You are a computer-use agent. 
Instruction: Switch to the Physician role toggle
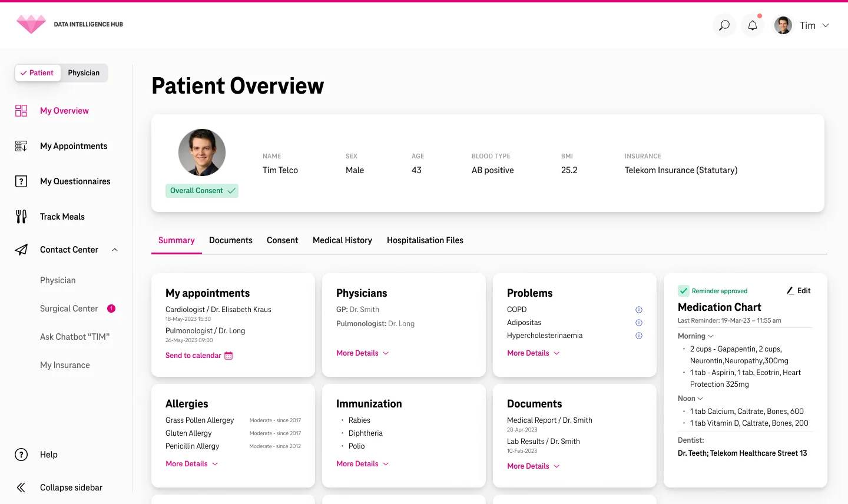point(84,73)
